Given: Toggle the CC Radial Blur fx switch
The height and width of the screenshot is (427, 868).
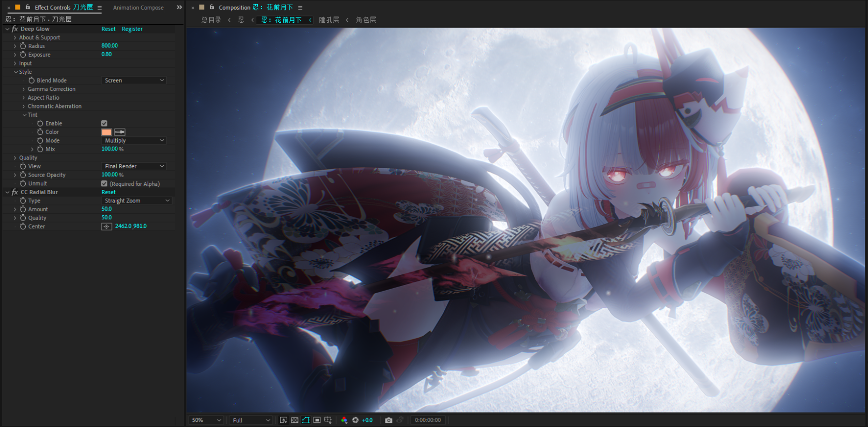Looking at the screenshot, I should (x=15, y=192).
